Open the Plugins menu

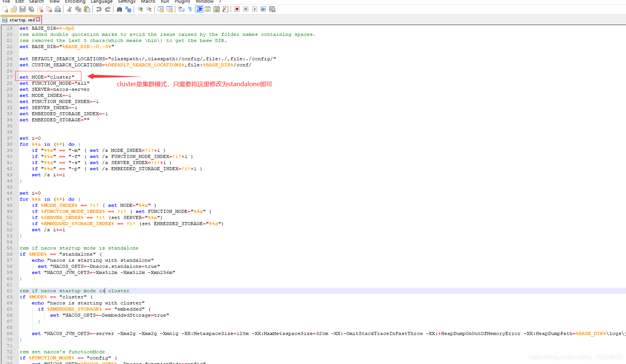[x=183, y=2]
